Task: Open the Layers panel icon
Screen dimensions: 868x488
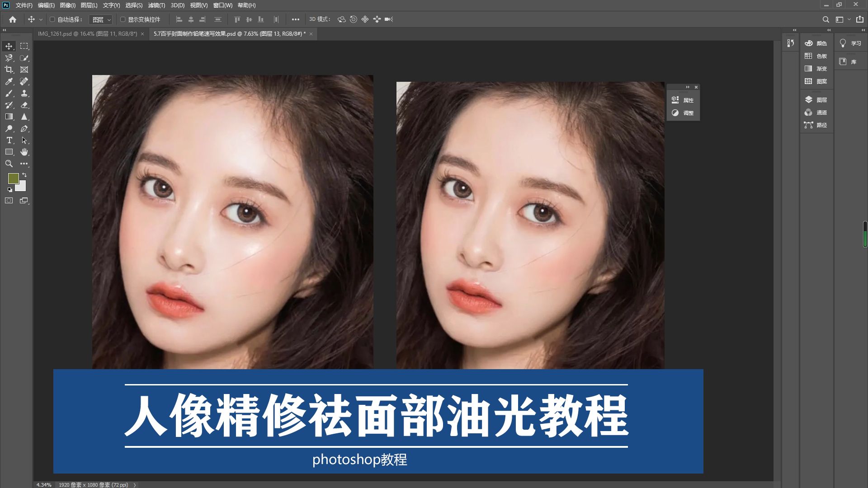Action: coord(809,100)
